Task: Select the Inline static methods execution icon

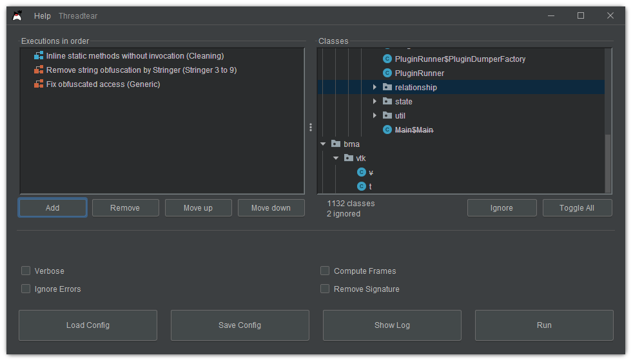Action: (39, 56)
